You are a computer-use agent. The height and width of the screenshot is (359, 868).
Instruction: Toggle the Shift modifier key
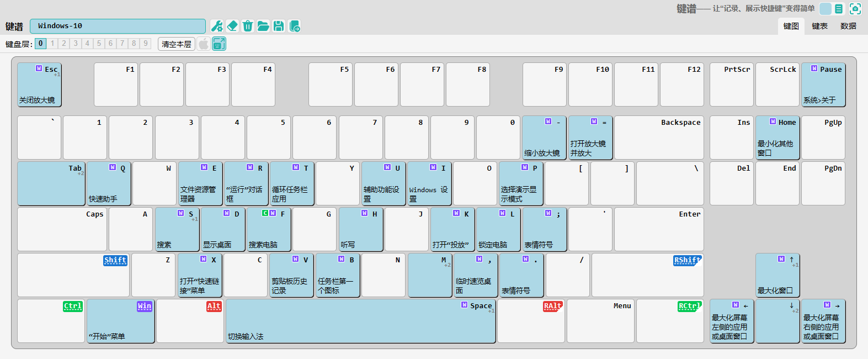coord(115,261)
